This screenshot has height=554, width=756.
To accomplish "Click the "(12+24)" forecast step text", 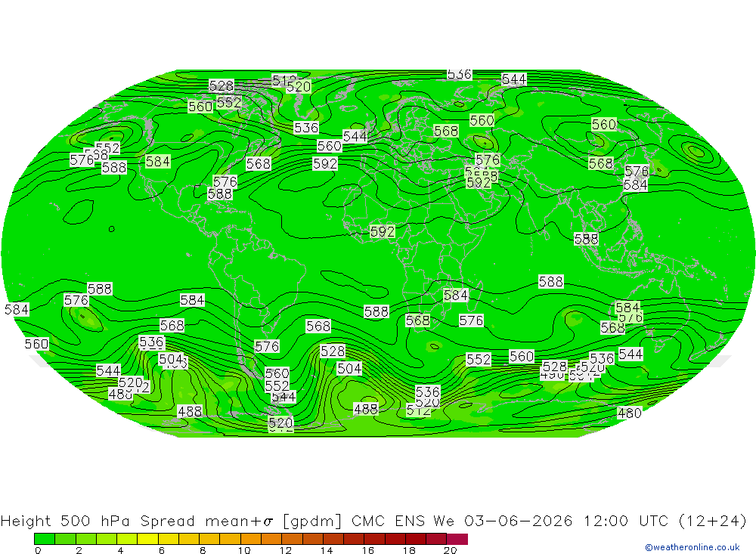I will (712, 522).
